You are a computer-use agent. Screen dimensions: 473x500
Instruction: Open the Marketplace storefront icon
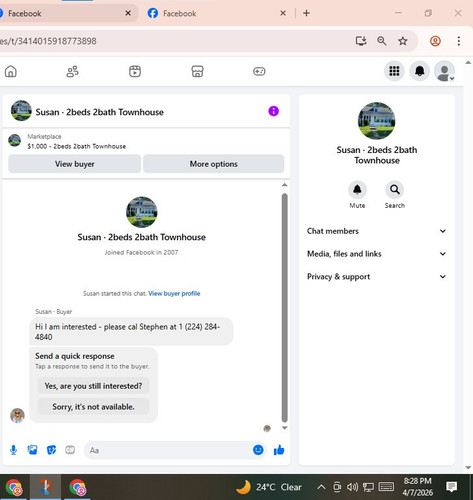(197, 71)
